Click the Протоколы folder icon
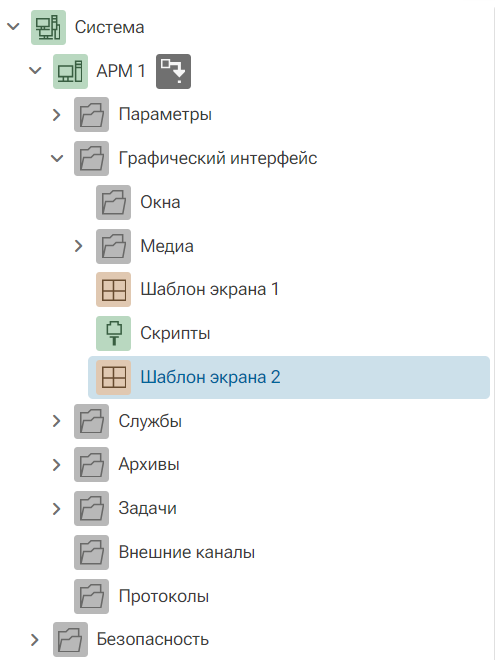Image resolution: width=495 pixels, height=660 pixels. (x=92, y=596)
